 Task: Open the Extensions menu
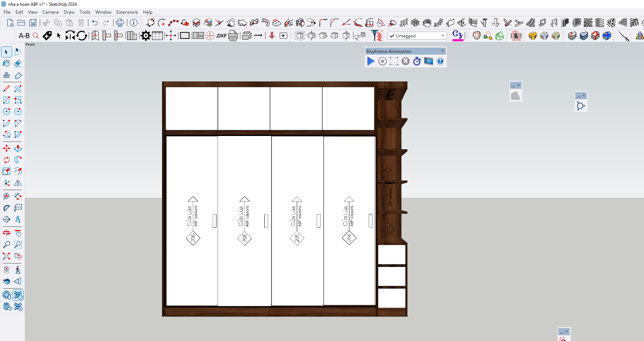point(127,12)
